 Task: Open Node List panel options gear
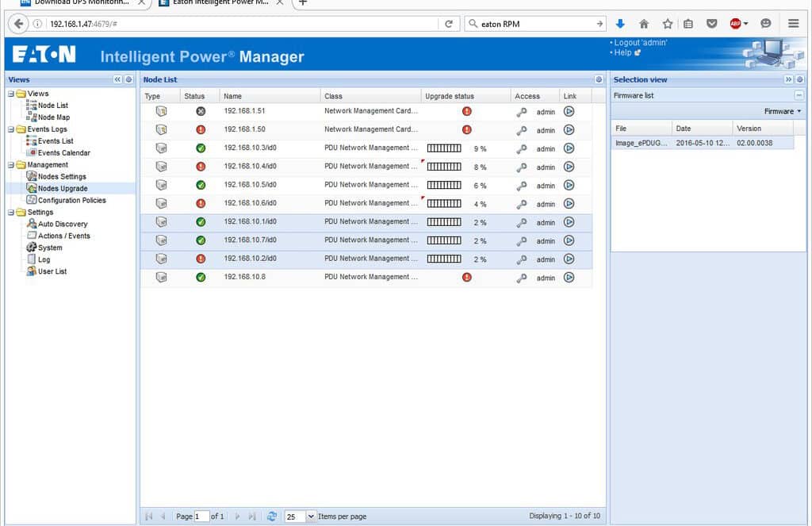599,79
